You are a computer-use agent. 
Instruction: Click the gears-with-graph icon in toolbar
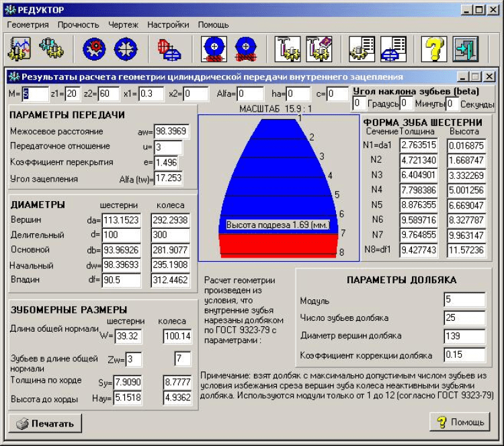[x=20, y=48]
